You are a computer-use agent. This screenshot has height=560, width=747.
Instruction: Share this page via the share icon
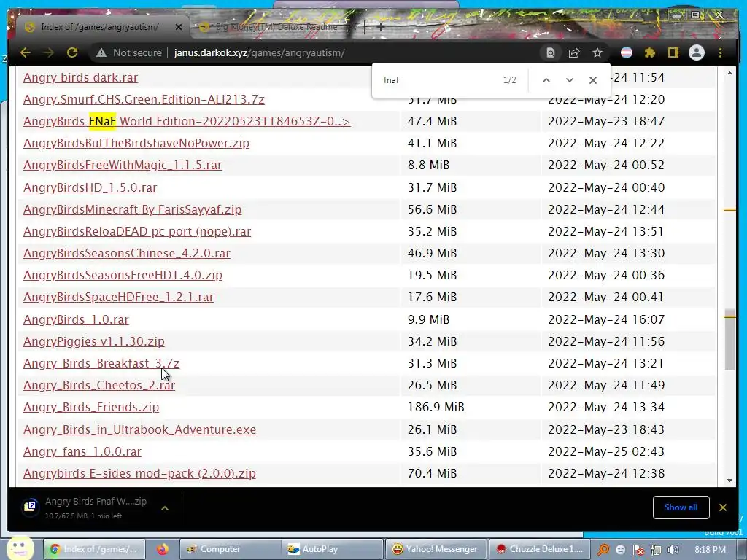pos(574,52)
